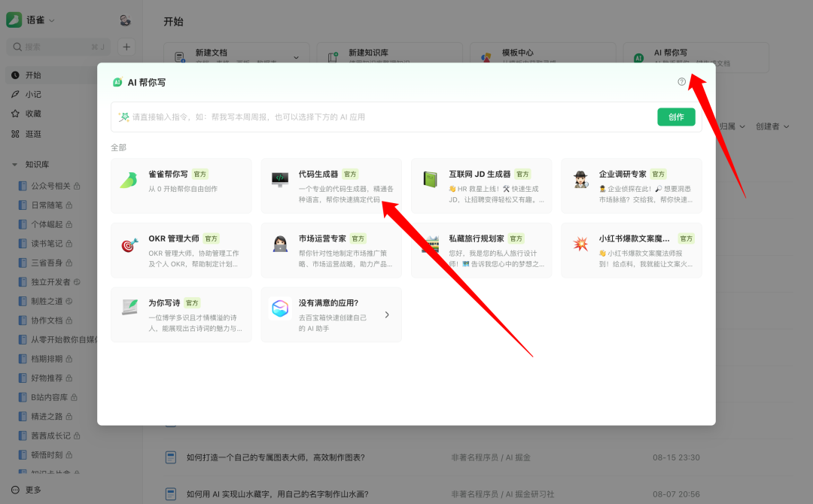Click the 个体崛起 book icon
Screen dimensions: 813x504
[x=23, y=224]
